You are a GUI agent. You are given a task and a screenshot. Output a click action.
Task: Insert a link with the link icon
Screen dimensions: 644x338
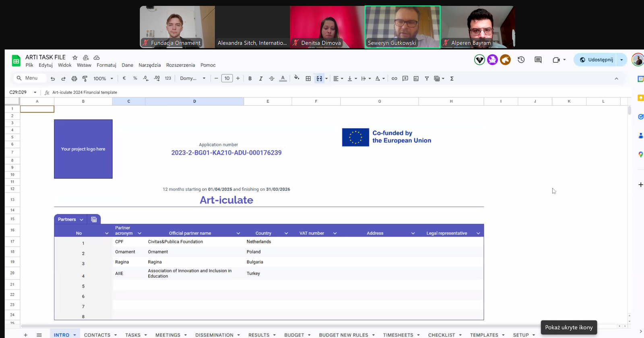click(x=394, y=78)
